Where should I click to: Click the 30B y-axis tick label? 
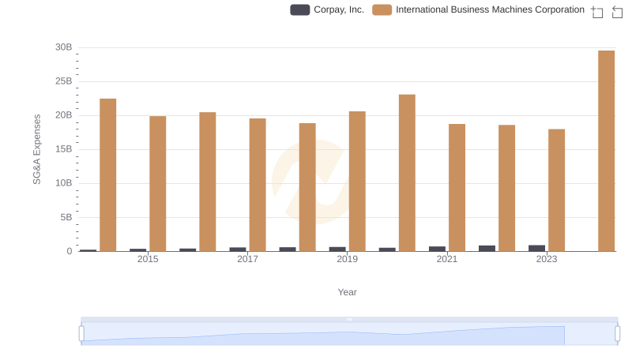click(x=63, y=47)
